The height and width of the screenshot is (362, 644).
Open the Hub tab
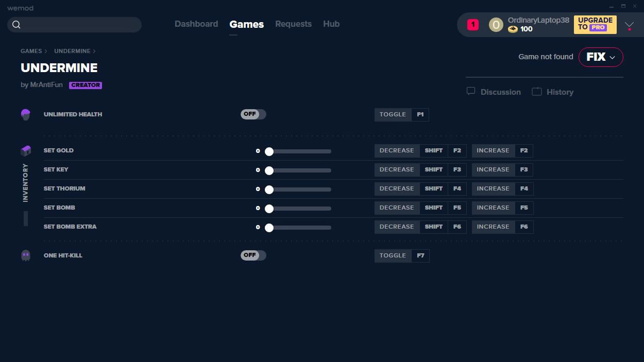331,24
